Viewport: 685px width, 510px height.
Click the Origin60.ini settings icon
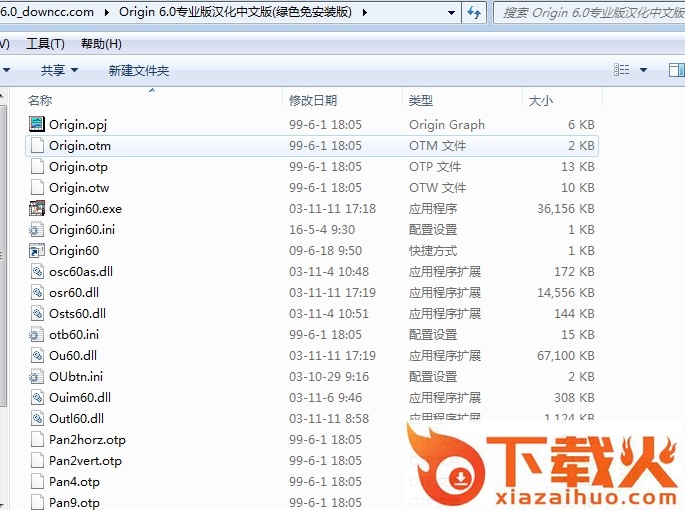tap(37, 229)
